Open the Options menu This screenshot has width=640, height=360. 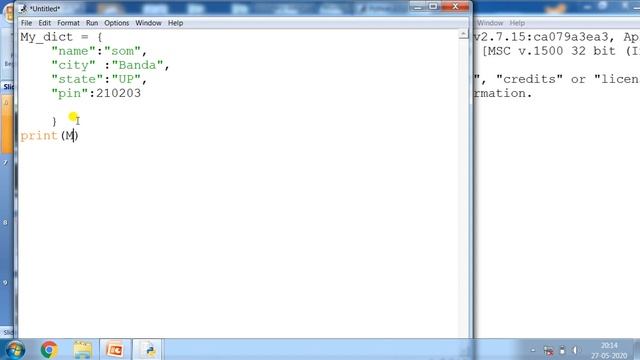pyautogui.click(x=116, y=23)
